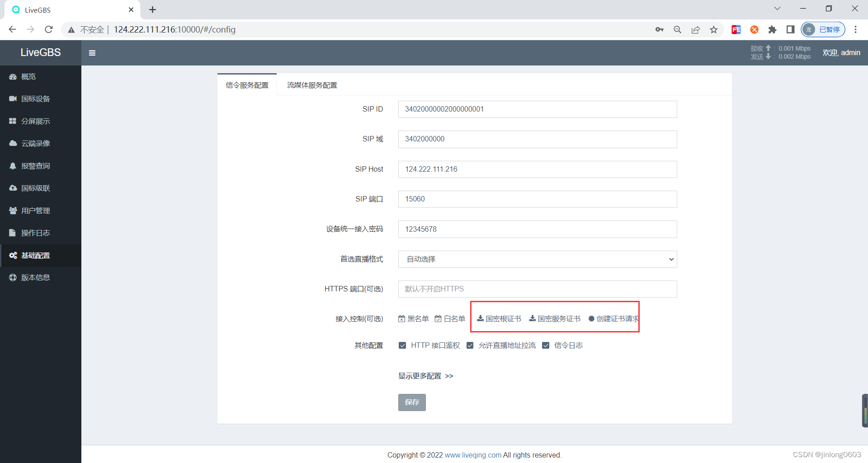
Task: Open the tab search chevron in title bar
Action: pyautogui.click(x=777, y=9)
